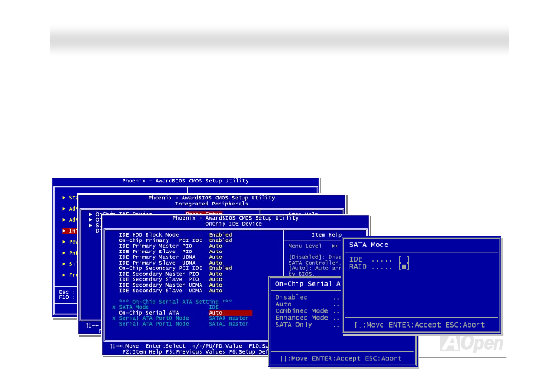Click the arrow beside 'PnP' in main BIOS menu
Image resolution: width=560 pixels, height=392 pixels.
pos(64,253)
